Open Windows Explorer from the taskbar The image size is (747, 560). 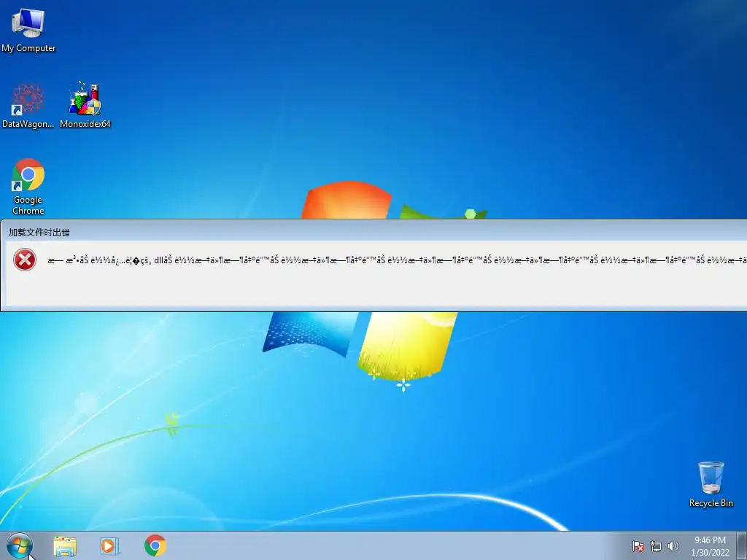coord(65,546)
